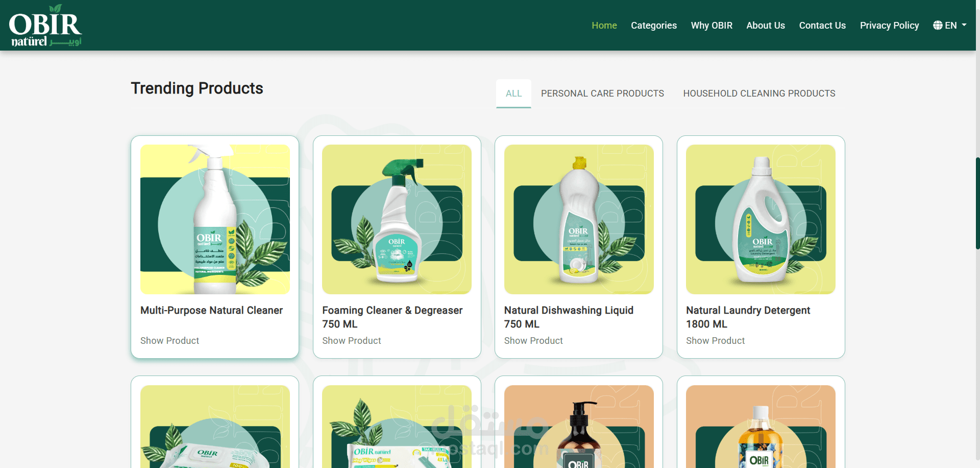Image resolution: width=980 pixels, height=468 pixels.
Task: Click the Foaming Cleaner & Degreaser 750 ML title
Action: pos(393,317)
